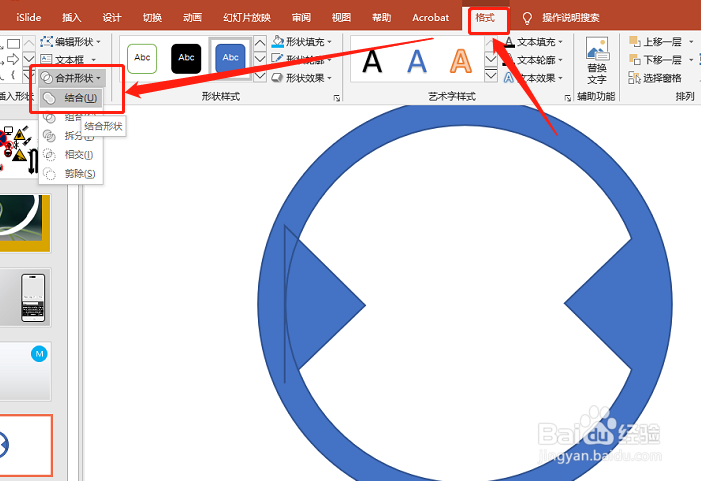Choose 结合(U) merge option
This screenshot has height=481, width=701.
tap(71, 98)
